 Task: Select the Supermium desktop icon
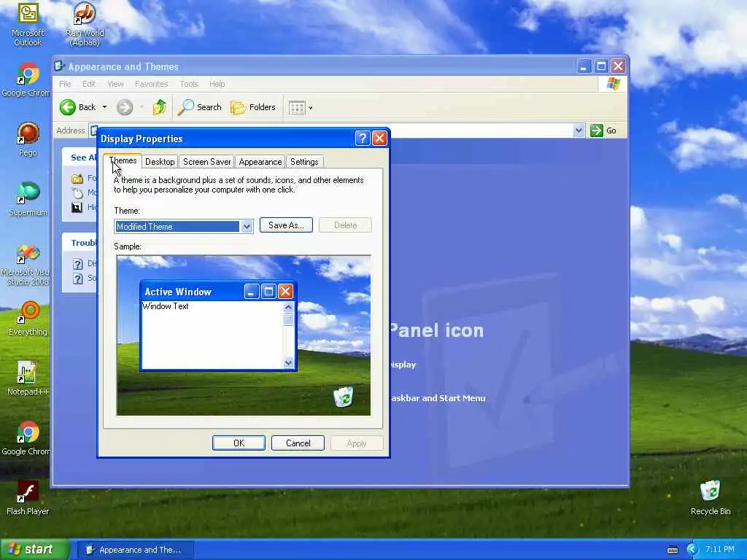(x=28, y=199)
